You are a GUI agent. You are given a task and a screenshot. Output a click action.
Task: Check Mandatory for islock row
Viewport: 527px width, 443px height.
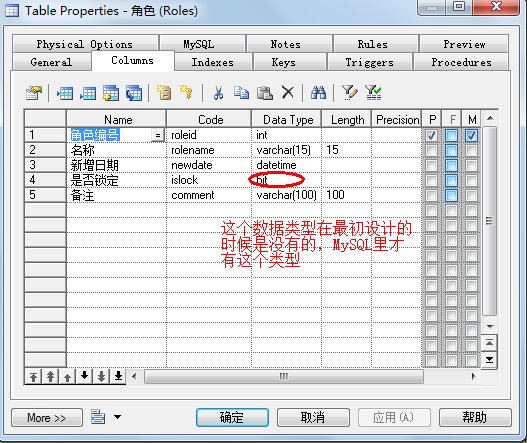click(471, 180)
